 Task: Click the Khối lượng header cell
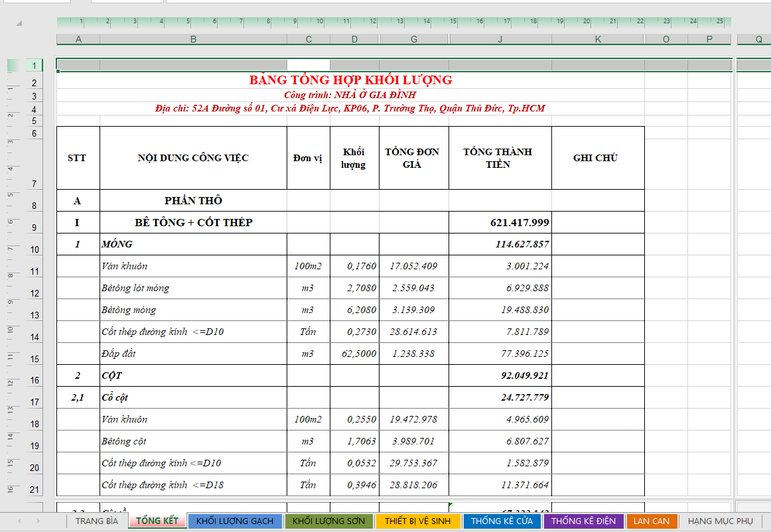(x=354, y=158)
